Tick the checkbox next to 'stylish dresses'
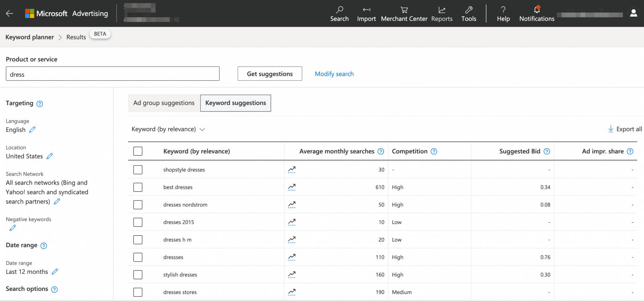 click(138, 275)
